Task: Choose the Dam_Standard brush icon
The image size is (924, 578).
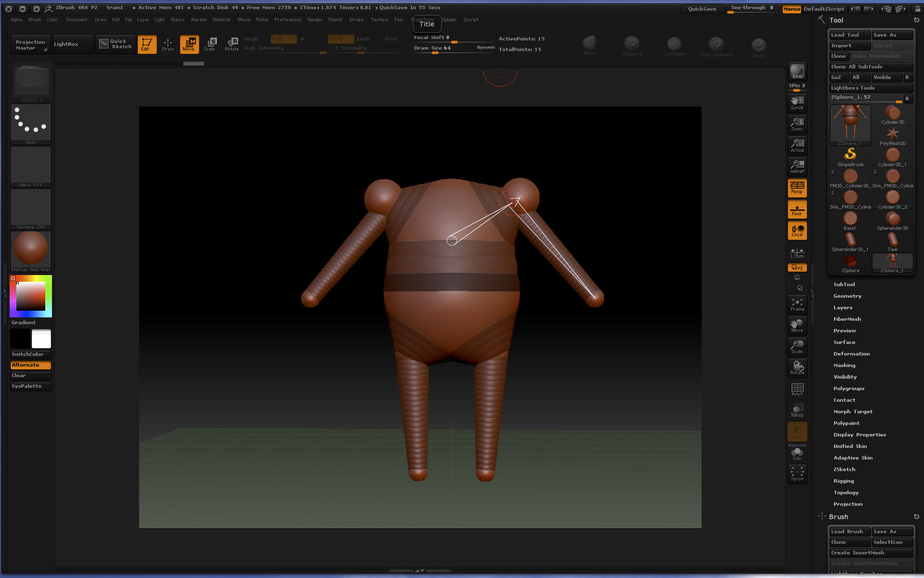Action: 716,45
